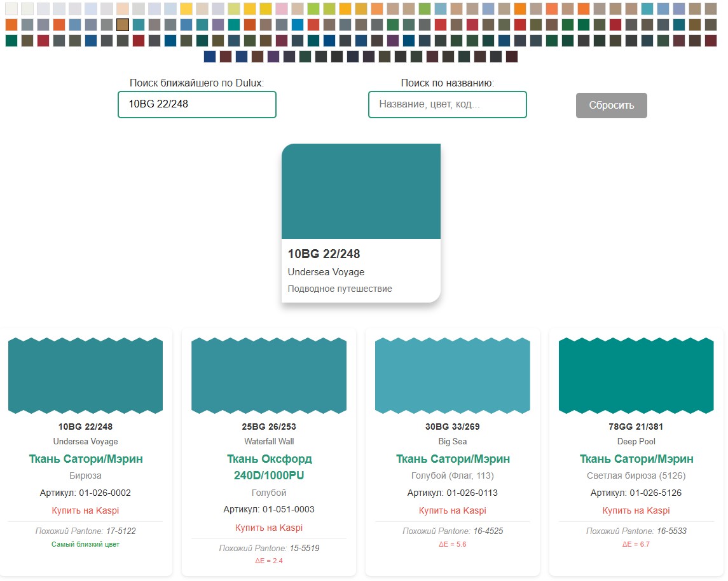This screenshot has height=581, width=728.
Task: Select the Deep Pool fabric swatch
Action: click(636, 376)
